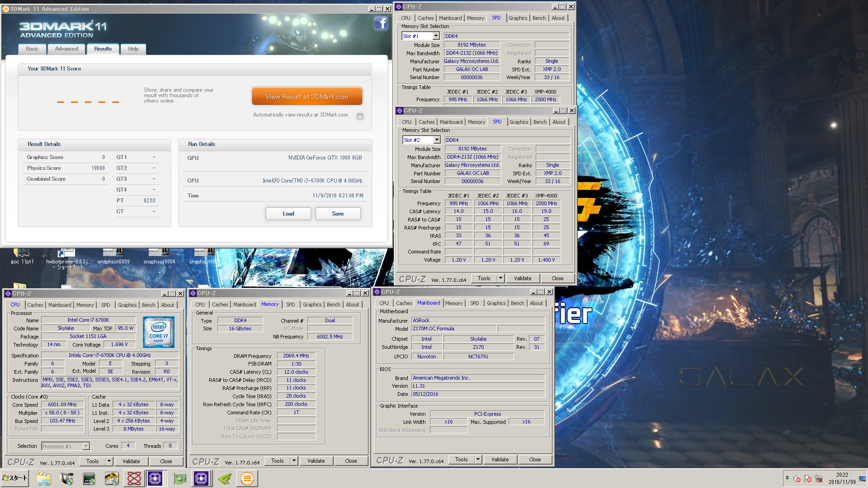Open Tools dropdown arrow in SPD window
Screen dimensions: 868x488
point(500,278)
